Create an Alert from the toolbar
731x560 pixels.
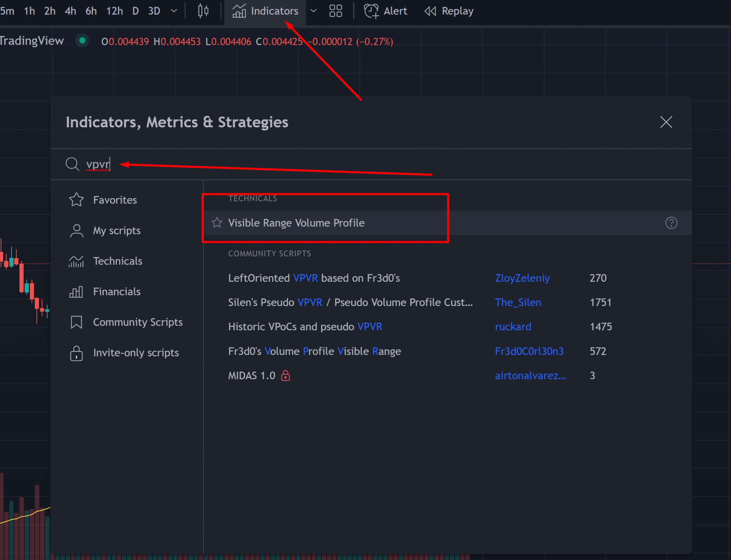(x=385, y=11)
